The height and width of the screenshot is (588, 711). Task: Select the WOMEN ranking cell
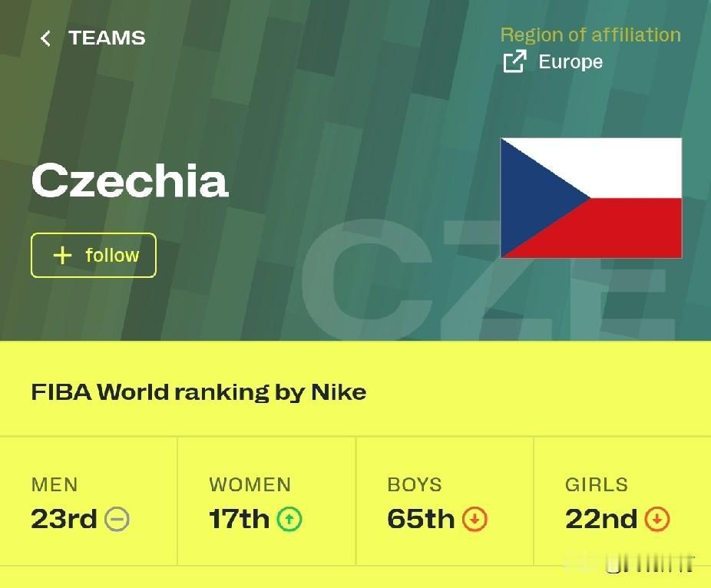(x=266, y=502)
